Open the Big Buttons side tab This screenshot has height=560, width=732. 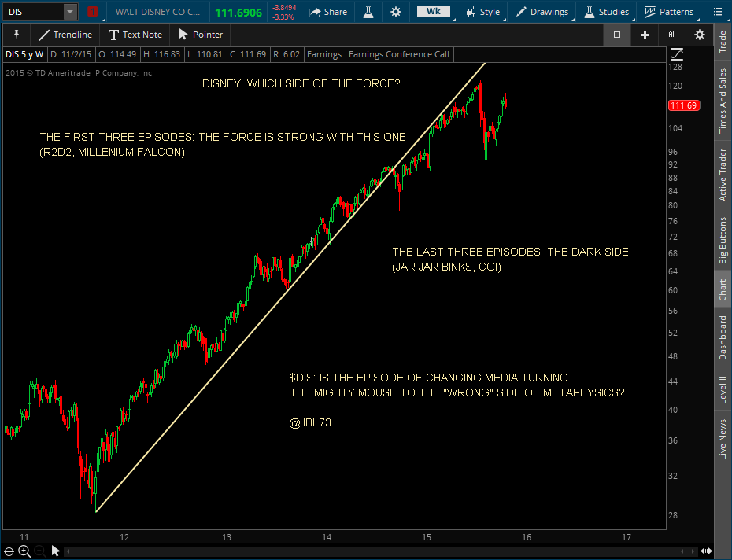click(x=723, y=241)
